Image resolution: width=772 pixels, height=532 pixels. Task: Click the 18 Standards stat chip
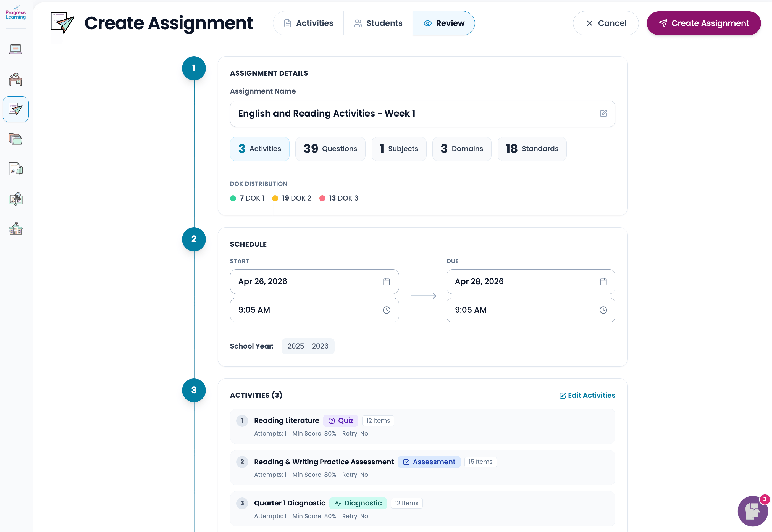pos(531,149)
